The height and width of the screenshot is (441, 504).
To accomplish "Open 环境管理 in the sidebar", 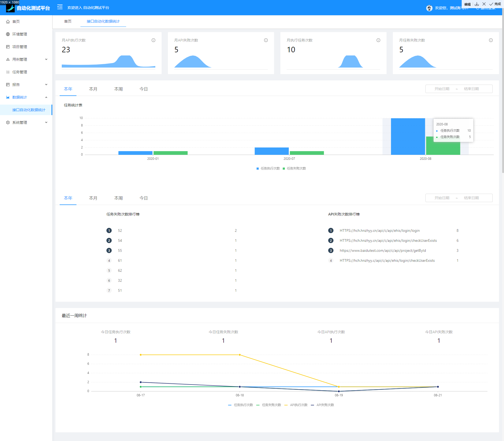I will 26,34.
